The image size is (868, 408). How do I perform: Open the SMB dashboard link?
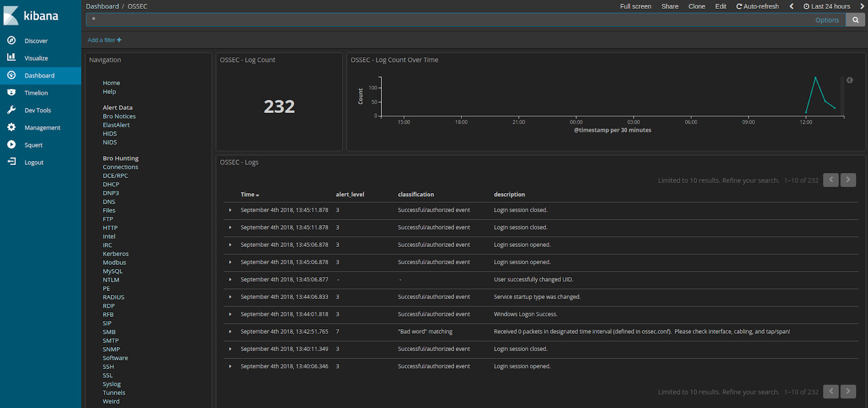point(109,332)
